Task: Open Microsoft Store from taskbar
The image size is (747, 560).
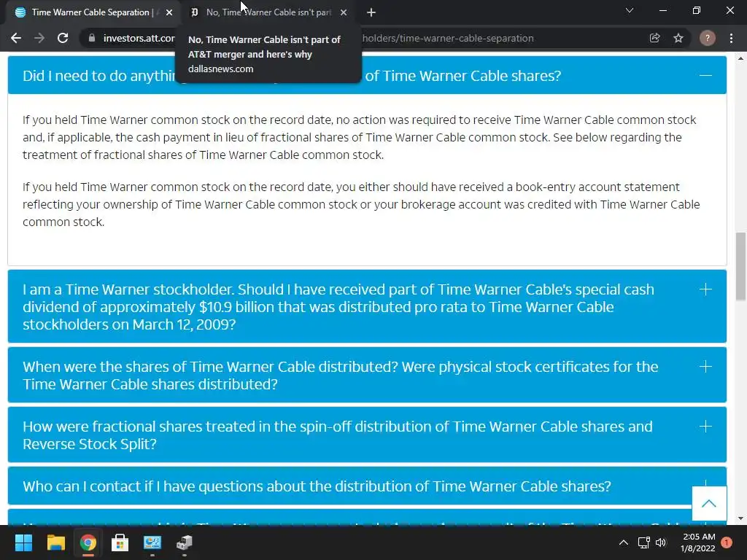Action: coord(120,542)
